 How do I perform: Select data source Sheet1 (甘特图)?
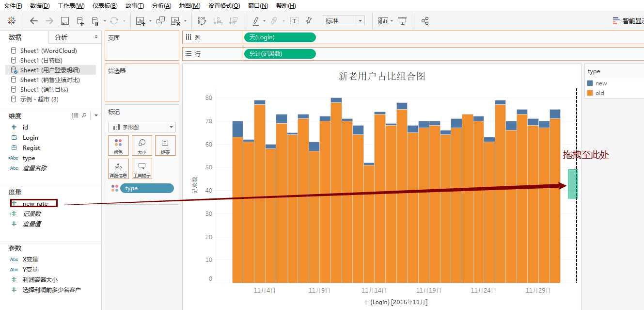[41, 60]
